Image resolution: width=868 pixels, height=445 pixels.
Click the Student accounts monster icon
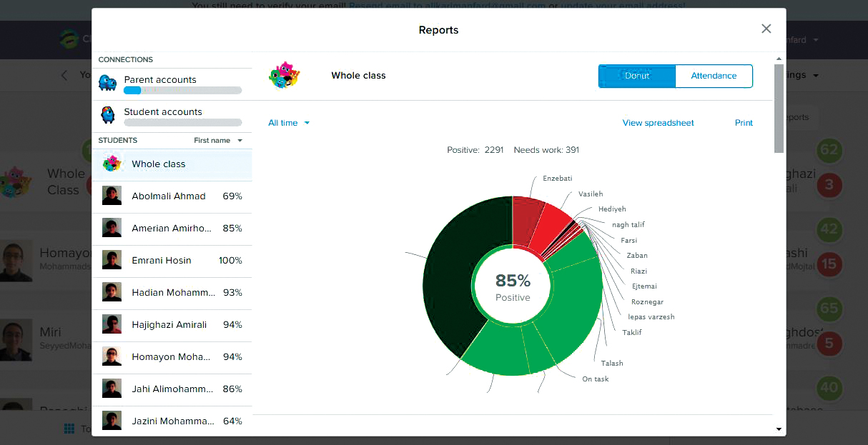(x=108, y=115)
